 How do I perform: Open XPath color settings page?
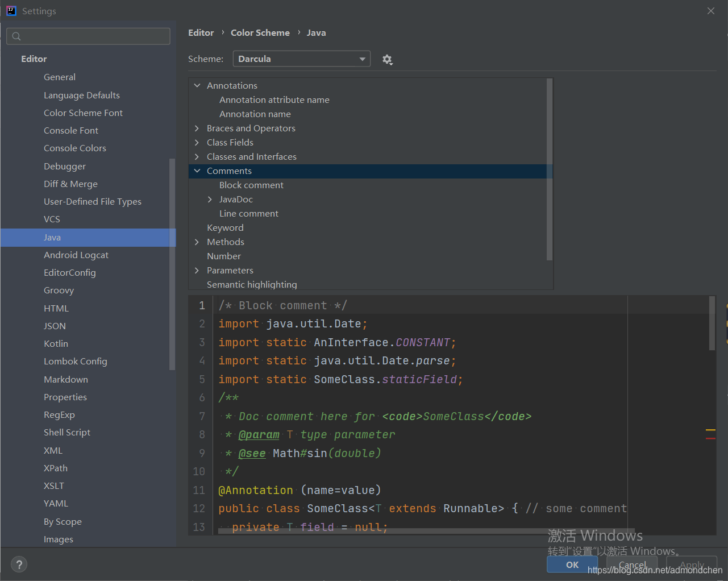tap(56, 468)
